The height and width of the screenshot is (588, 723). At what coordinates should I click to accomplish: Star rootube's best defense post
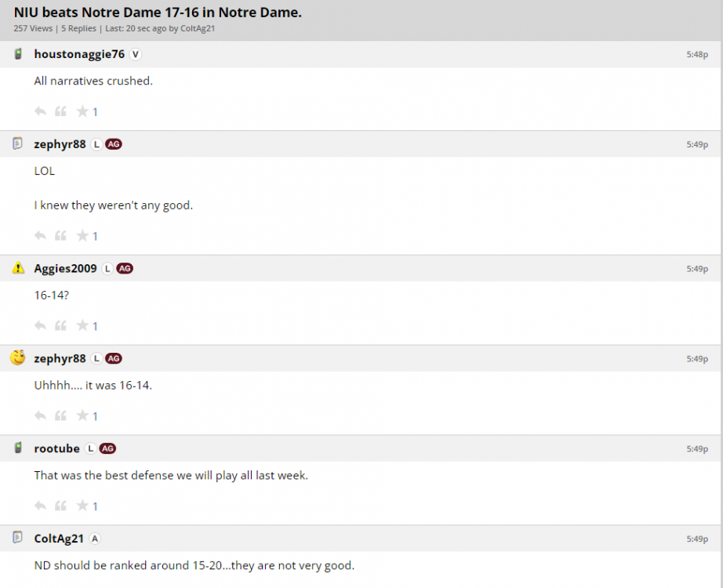(82, 506)
